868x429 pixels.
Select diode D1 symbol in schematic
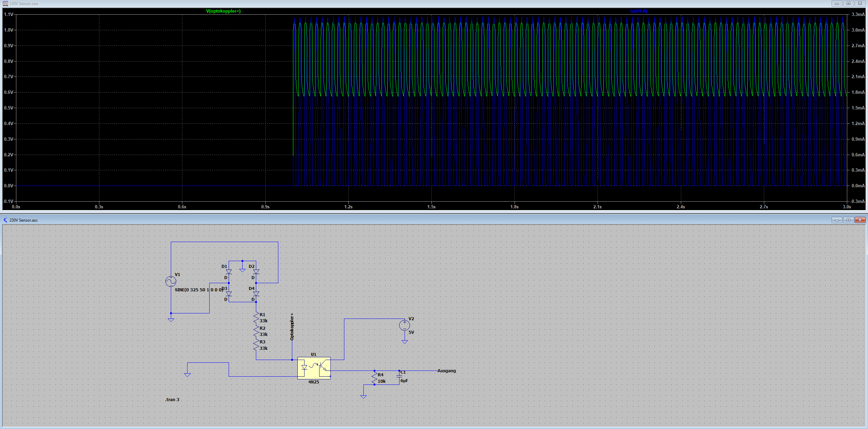[x=229, y=272]
